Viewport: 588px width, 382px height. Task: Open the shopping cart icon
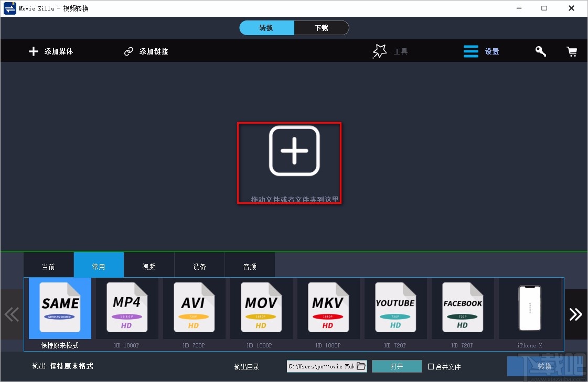[572, 51]
